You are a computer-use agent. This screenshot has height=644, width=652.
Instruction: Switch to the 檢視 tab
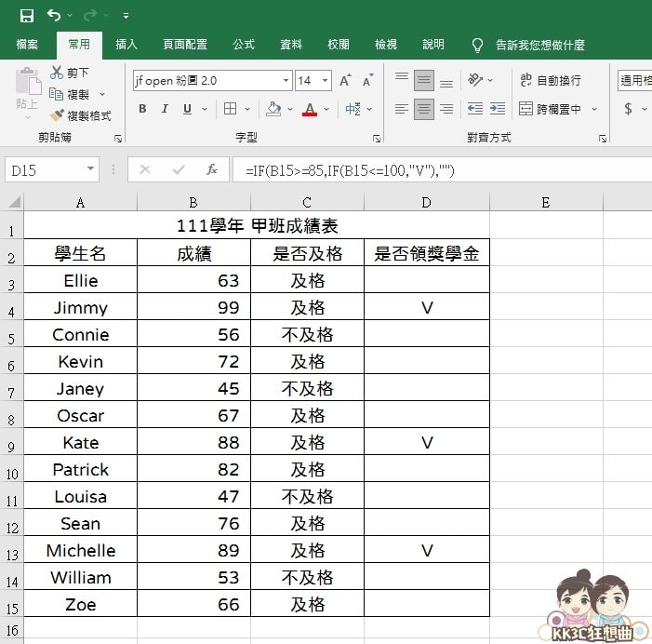tap(385, 45)
